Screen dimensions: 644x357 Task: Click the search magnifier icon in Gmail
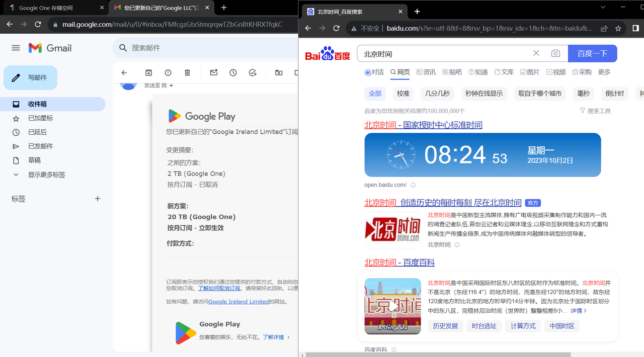click(x=123, y=48)
